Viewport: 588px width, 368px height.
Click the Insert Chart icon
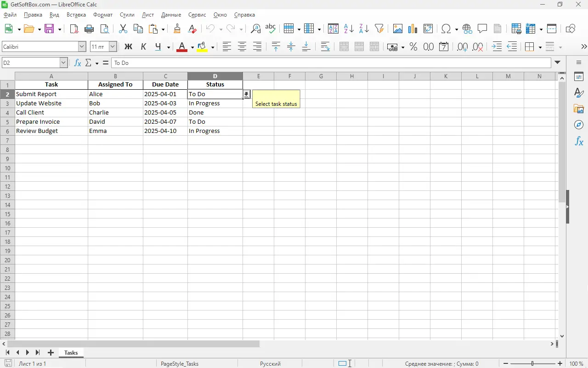click(413, 29)
